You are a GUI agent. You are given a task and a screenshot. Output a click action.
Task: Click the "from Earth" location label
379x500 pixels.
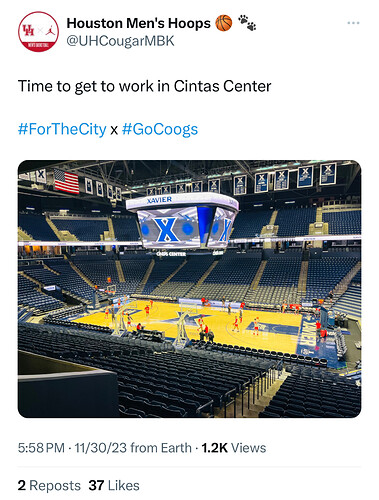[161, 448]
